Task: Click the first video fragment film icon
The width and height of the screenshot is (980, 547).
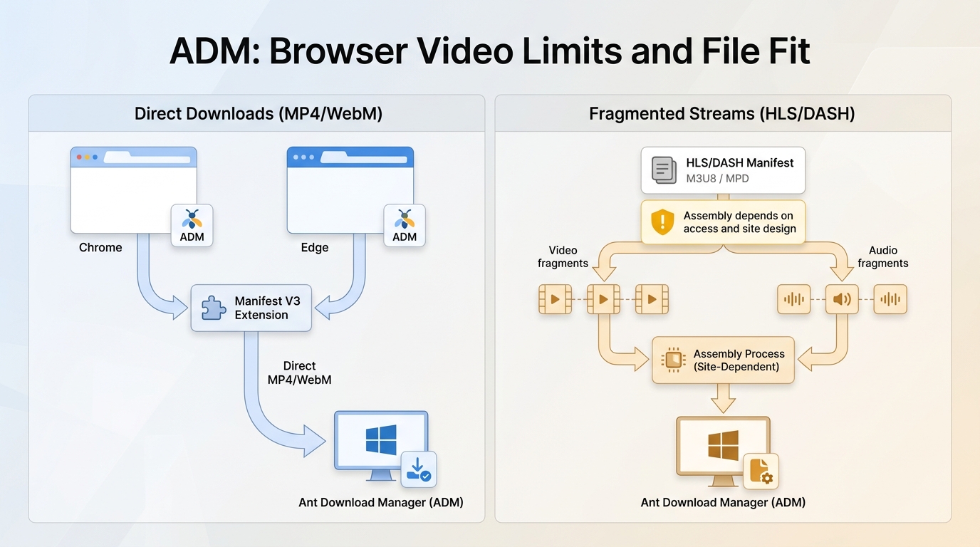Action: point(555,299)
